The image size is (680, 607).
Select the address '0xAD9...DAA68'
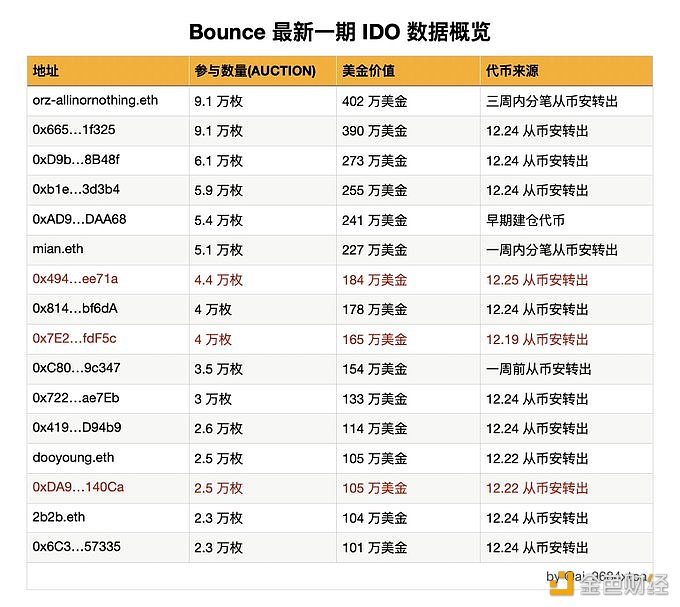79,219
